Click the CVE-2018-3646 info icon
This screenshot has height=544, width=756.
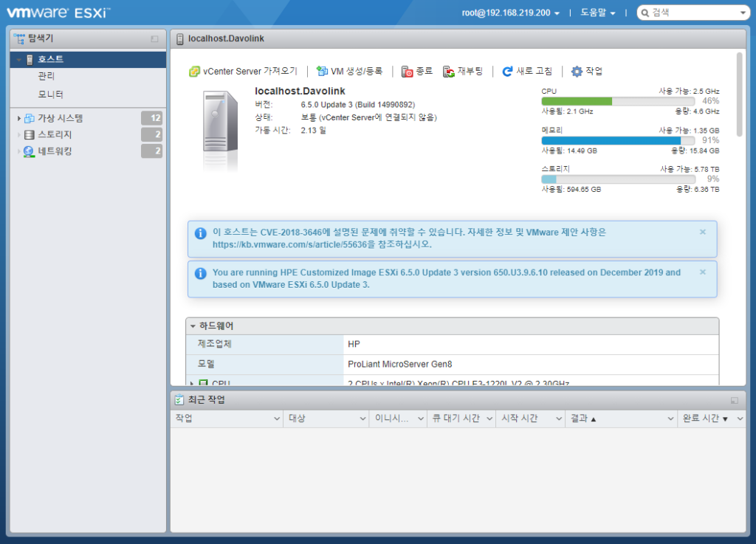(201, 233)
